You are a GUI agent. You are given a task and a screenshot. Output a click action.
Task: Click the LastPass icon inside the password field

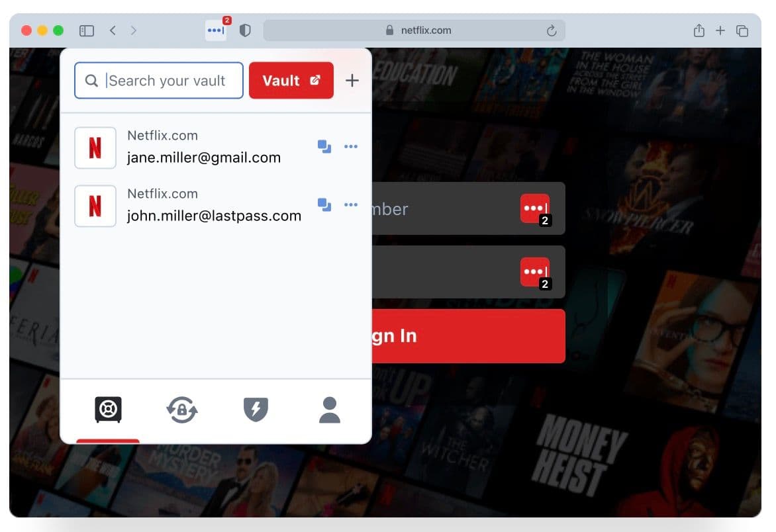(535, 271)
